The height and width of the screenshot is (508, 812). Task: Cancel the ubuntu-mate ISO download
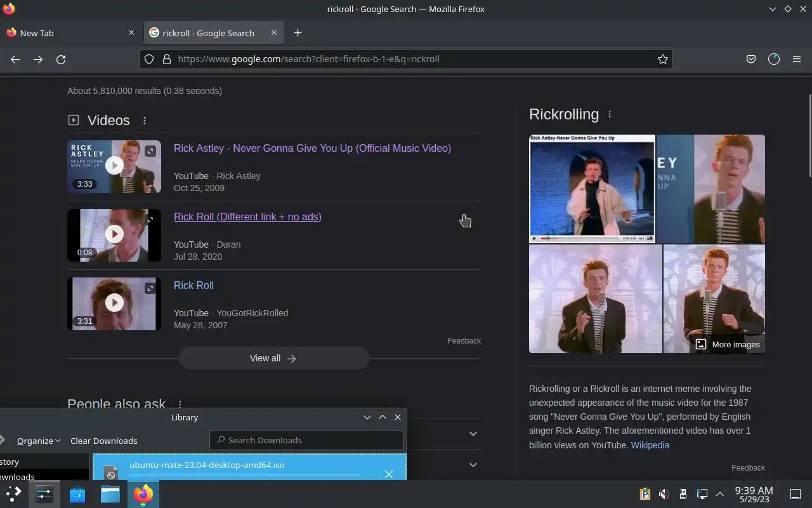(x=388, y=474)
